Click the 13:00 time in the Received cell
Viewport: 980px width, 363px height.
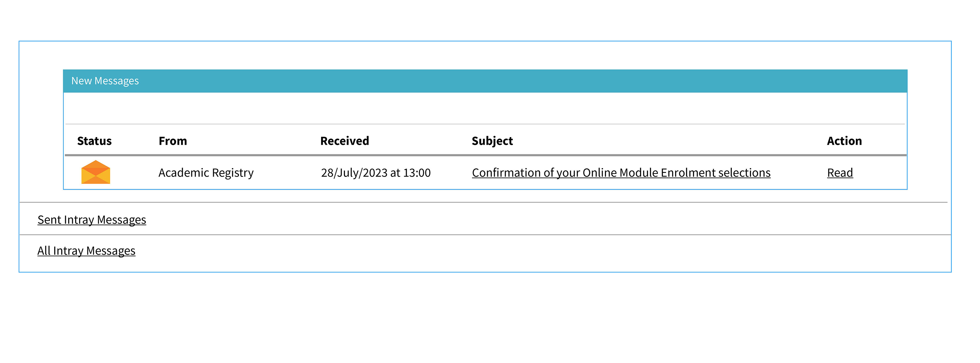click(x=417, y=173)
